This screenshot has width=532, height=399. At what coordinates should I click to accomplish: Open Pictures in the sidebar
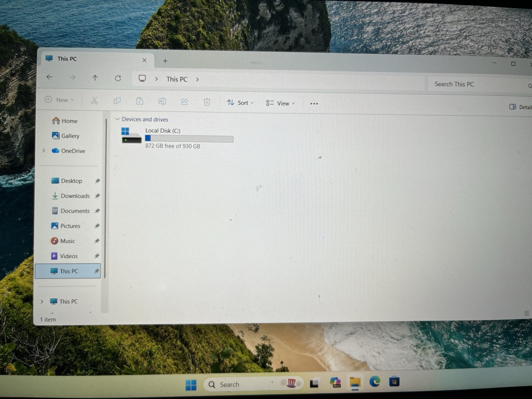(x=66, y=226)
